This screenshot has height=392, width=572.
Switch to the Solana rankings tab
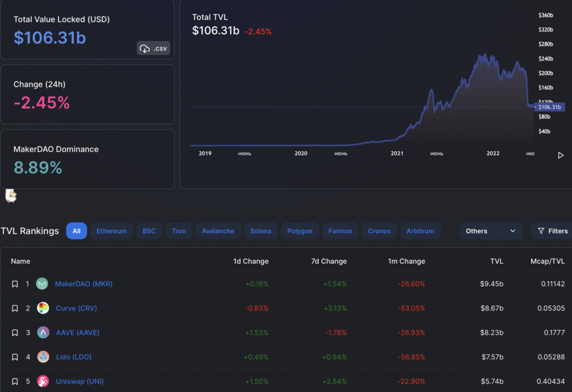(x=260, y=231)
